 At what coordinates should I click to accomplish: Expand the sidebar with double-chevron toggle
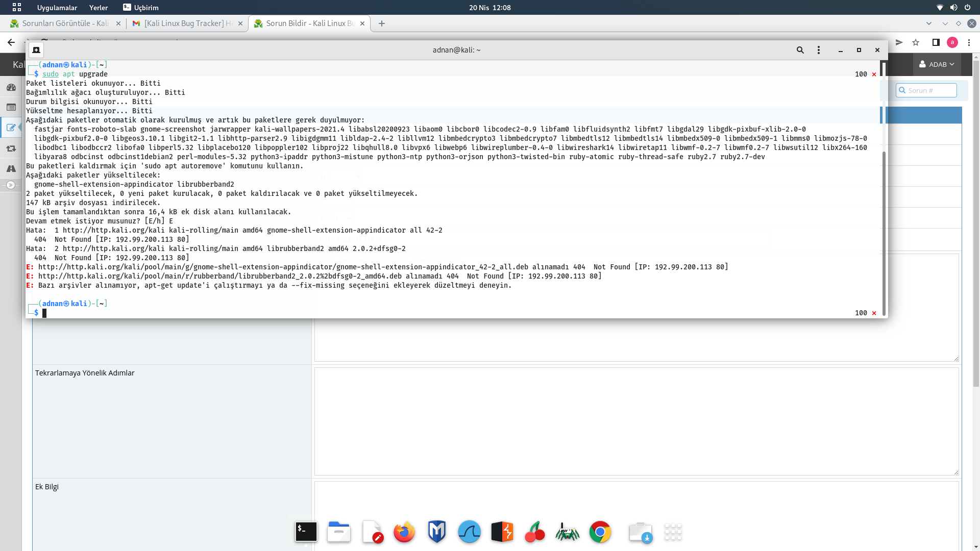click(x=11, y=185)
